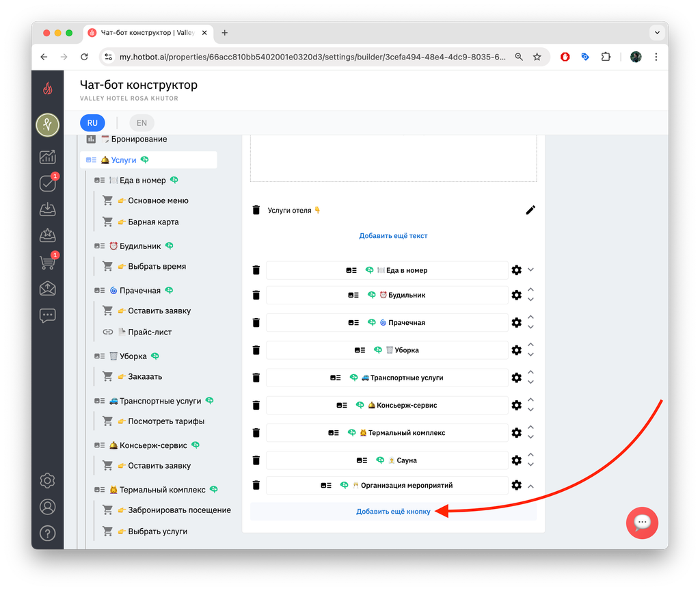Select 'Выбрать время' in the tree
Screen dimensions: 700x591
(157, 267)
